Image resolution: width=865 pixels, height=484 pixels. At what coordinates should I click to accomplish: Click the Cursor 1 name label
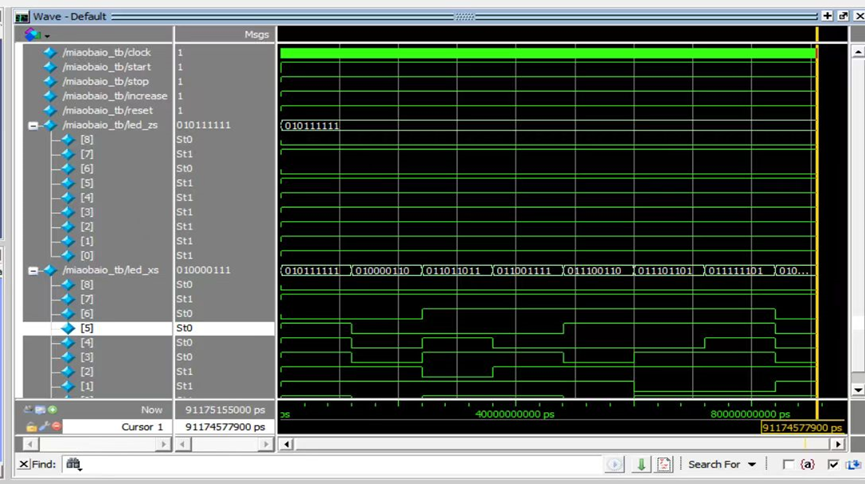(142, 427)
